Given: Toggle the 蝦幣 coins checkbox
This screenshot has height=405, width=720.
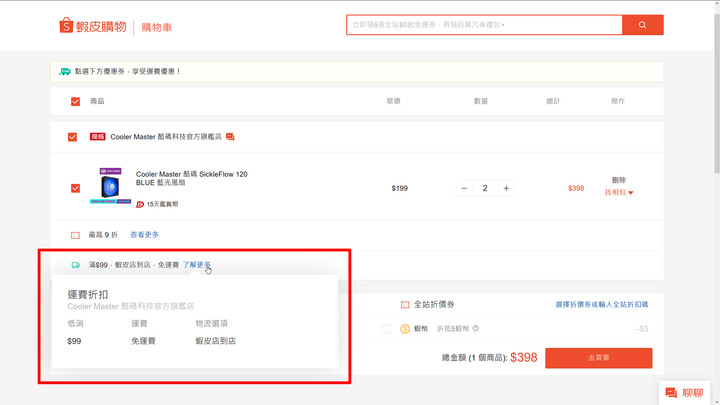Looking at the screenshot, I should (x=386, y=329).
